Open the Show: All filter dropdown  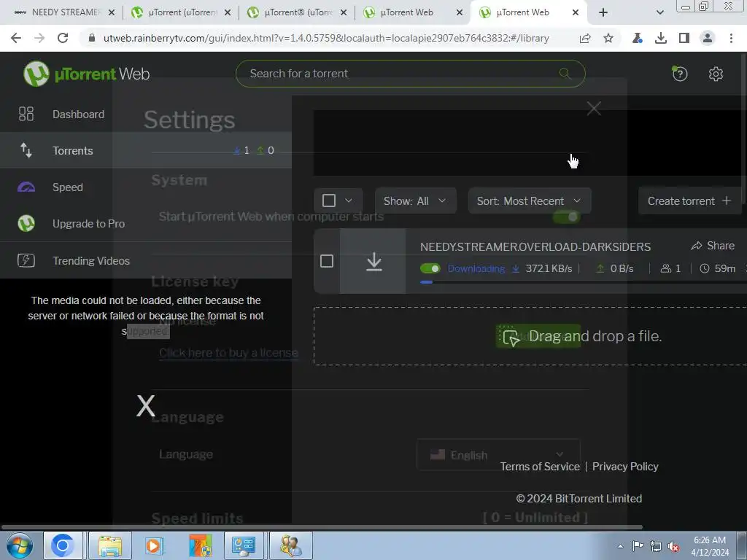point(415,201)
